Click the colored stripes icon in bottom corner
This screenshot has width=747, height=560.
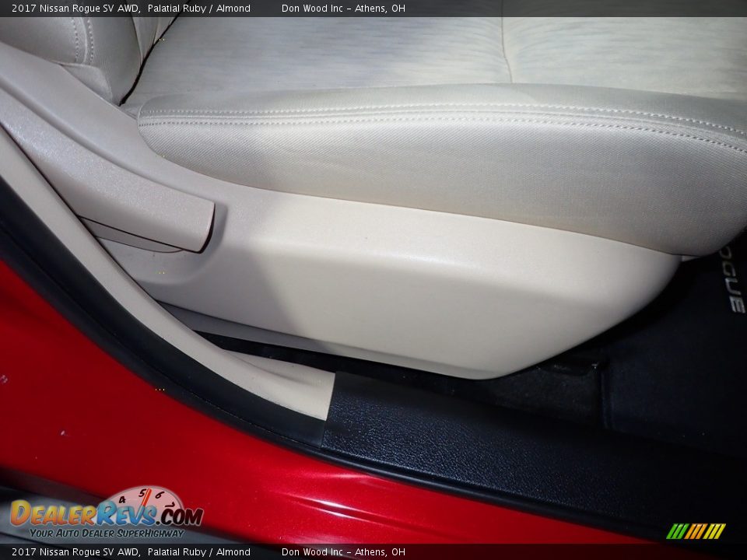point(696,531)
